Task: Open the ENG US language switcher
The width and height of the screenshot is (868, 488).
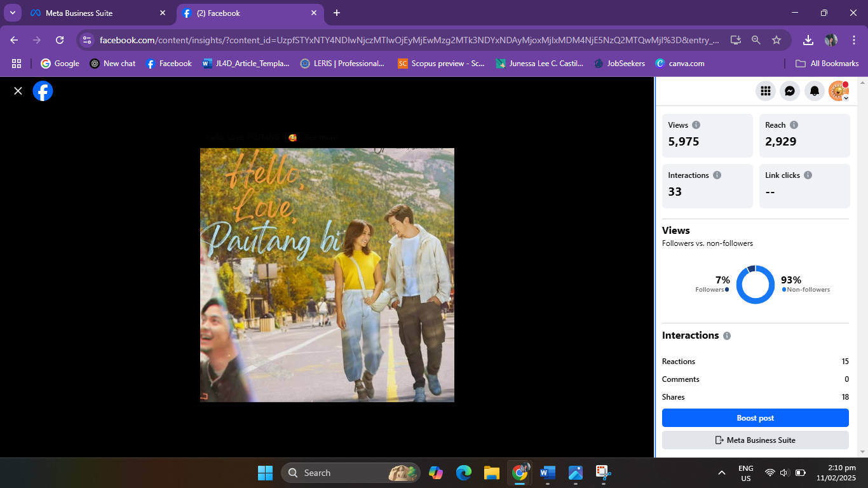Action: 746,473
